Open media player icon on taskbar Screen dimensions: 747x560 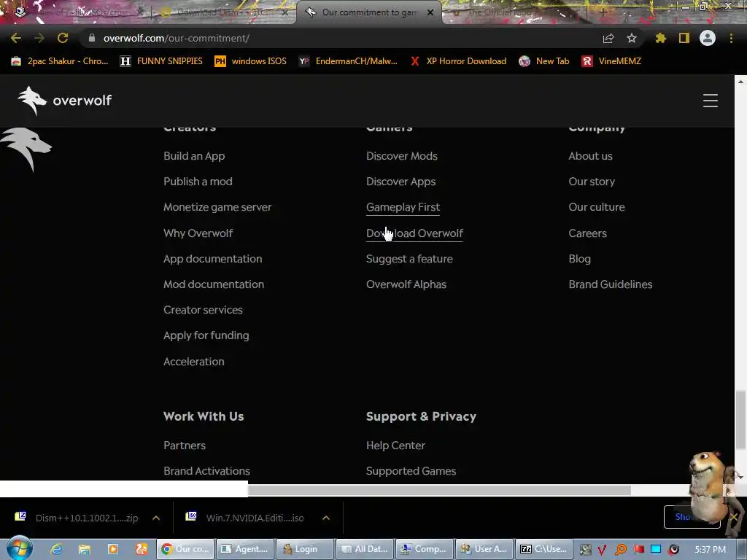pos(113,549)
